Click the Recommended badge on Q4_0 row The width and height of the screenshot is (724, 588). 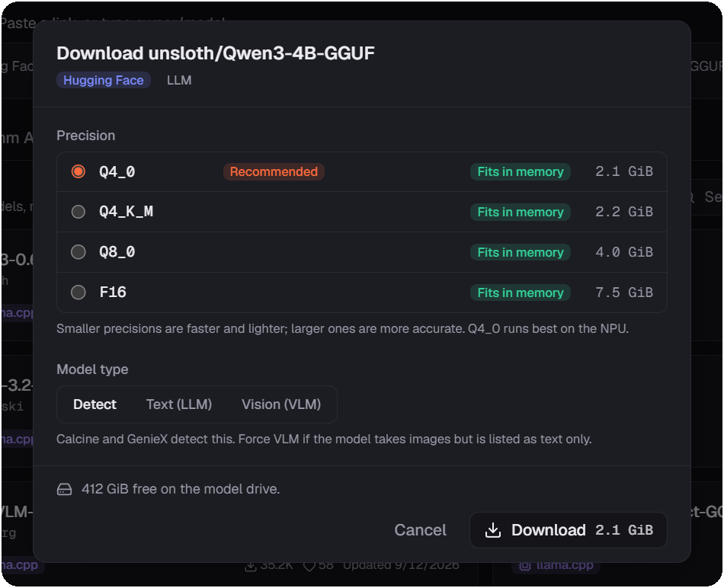[274, 171]
